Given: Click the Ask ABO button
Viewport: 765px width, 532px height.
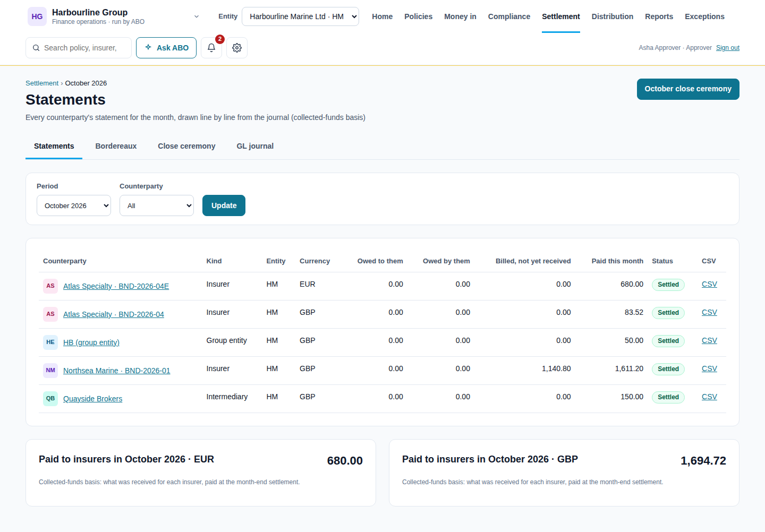Looking at the screenshot, I should click(166, 48).
